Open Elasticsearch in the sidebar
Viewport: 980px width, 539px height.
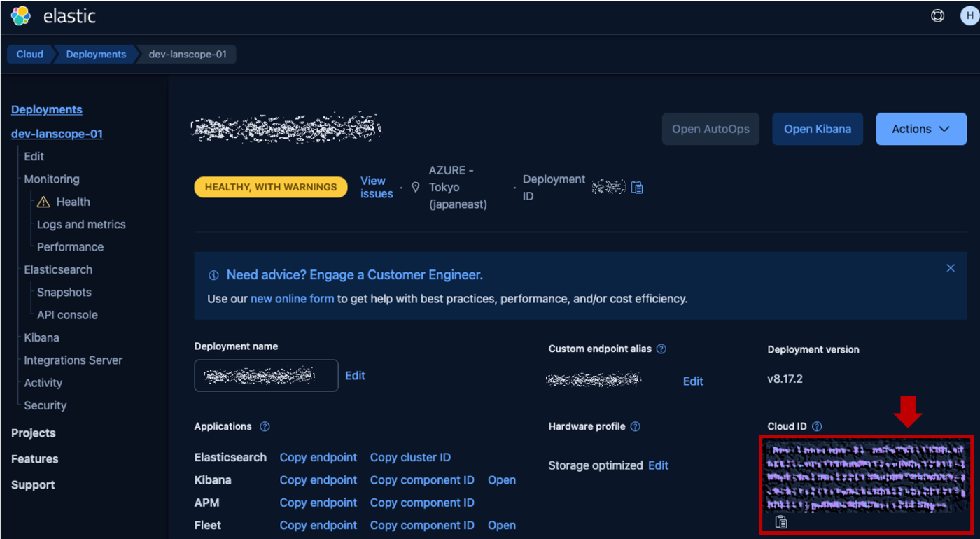(x=58, y=269)
